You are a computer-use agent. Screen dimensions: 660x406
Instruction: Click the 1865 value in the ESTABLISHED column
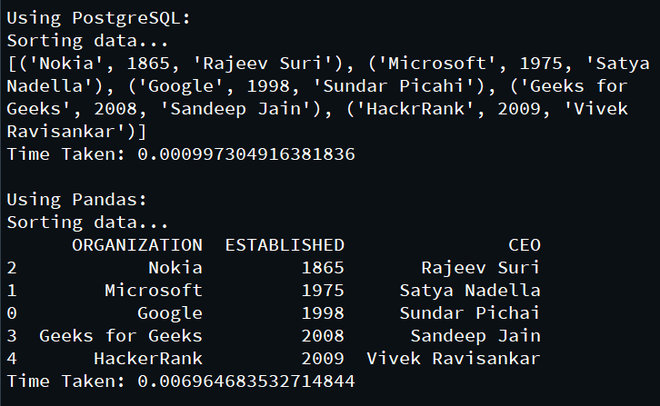[323, 268]
